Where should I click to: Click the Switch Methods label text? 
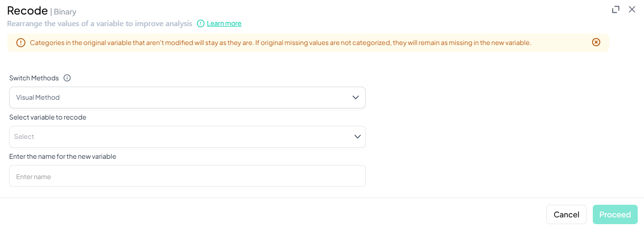[34, 78]
